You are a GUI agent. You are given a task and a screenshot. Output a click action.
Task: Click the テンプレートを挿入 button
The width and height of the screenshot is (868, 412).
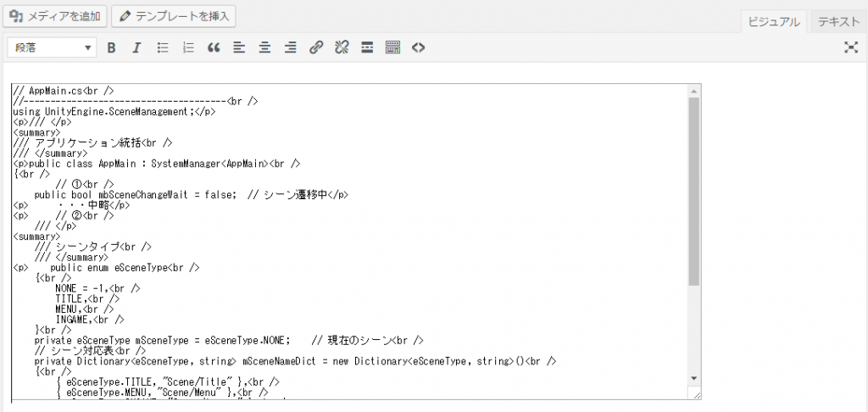(173, 16)
